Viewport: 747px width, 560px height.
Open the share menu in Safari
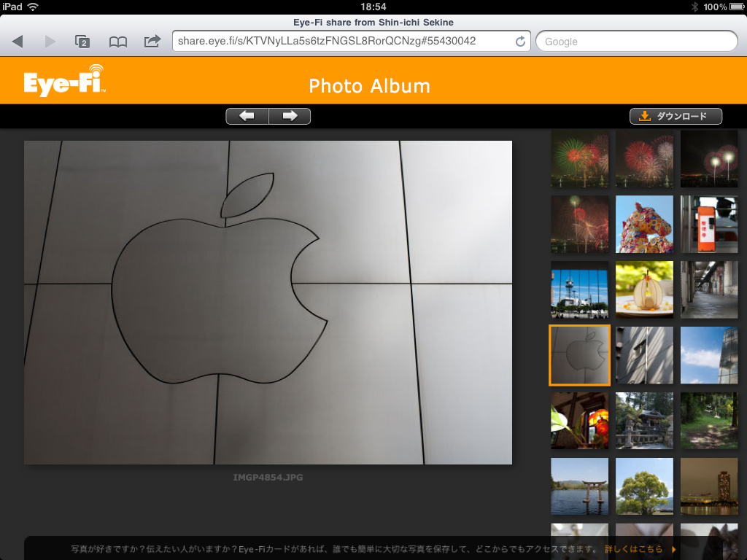(152, 42)
